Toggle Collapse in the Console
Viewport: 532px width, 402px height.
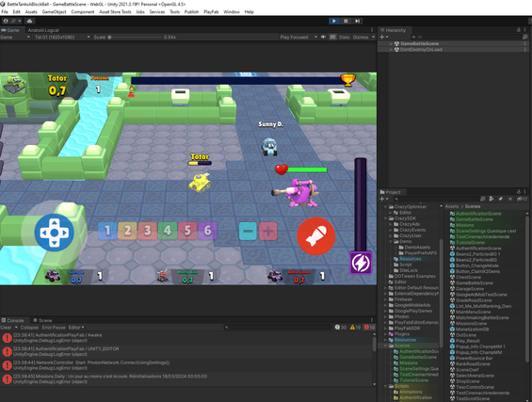tap(29, 328)
